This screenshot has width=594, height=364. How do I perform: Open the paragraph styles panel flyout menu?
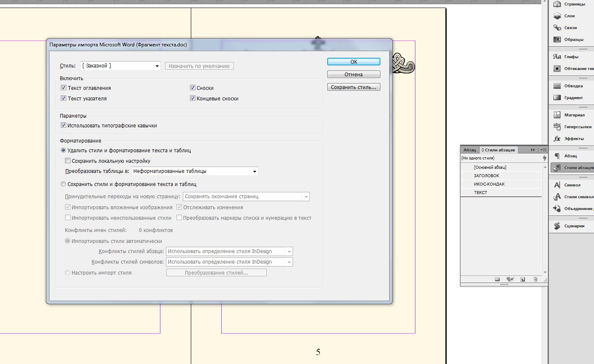tap(543, 150)
